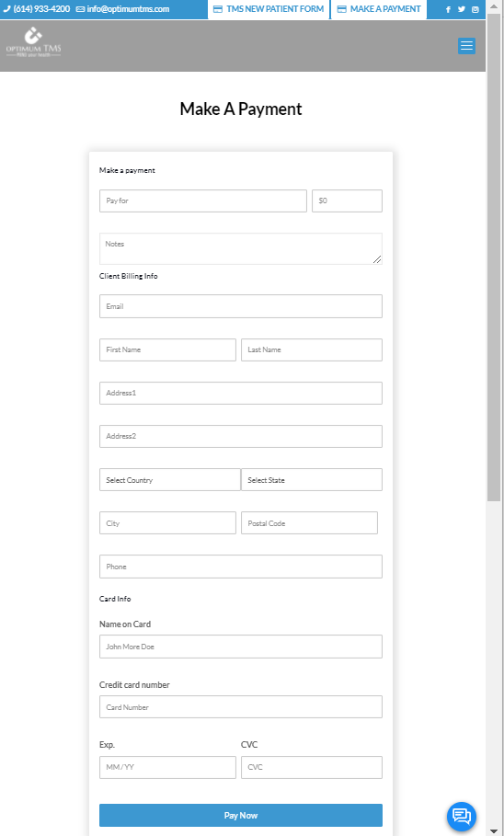Open the Twitter icon link

462,9
